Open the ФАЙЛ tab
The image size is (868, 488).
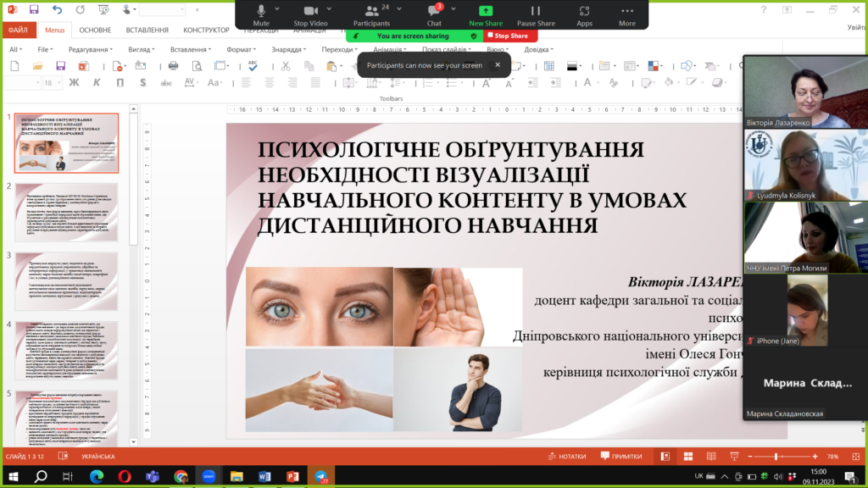(x=19, y=30)
